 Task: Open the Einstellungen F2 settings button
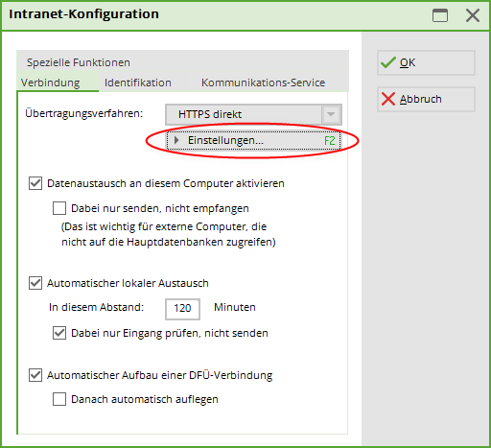click(x=253, y=140)
